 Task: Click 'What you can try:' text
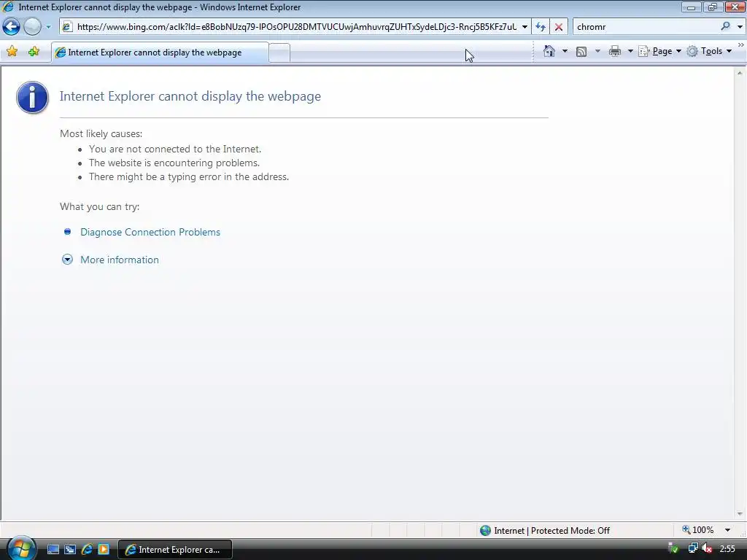tap(99, 206)
